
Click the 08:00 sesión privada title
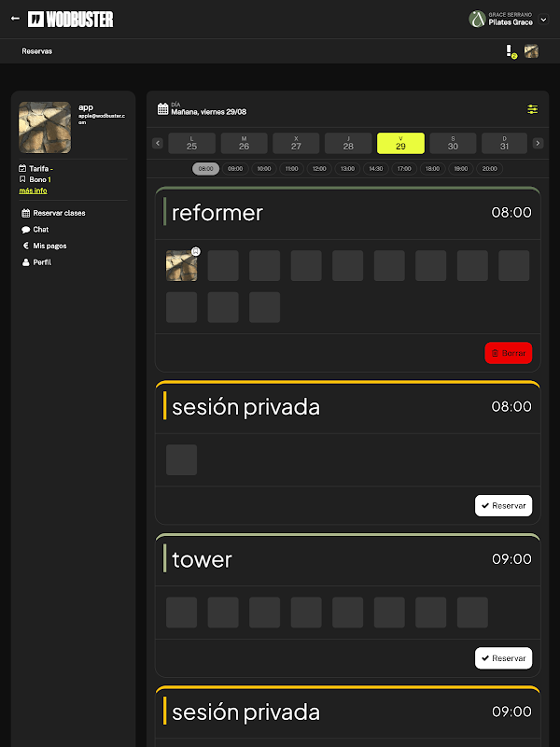pos(245,407)
